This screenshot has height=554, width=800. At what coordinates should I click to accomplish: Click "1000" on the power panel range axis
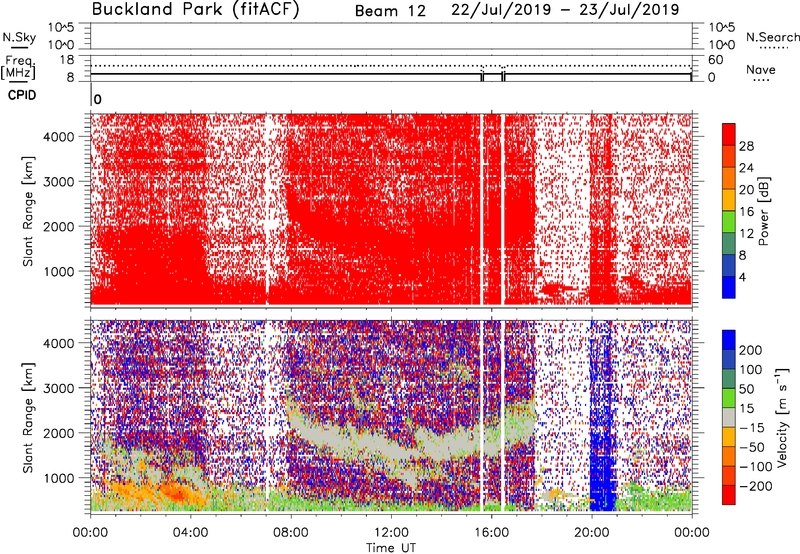point(59,271)
